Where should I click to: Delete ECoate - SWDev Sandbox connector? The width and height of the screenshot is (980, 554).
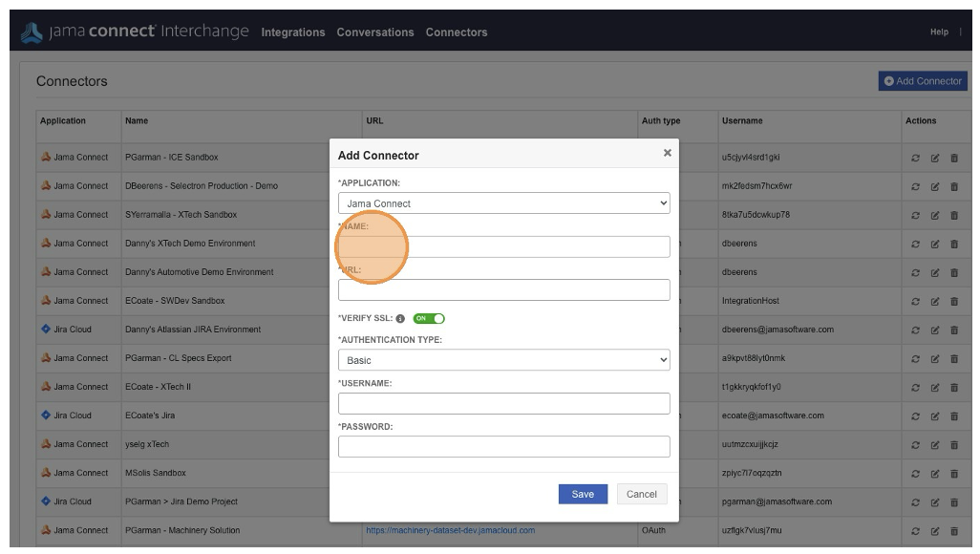pyautogui.click(x=954, y=302)
